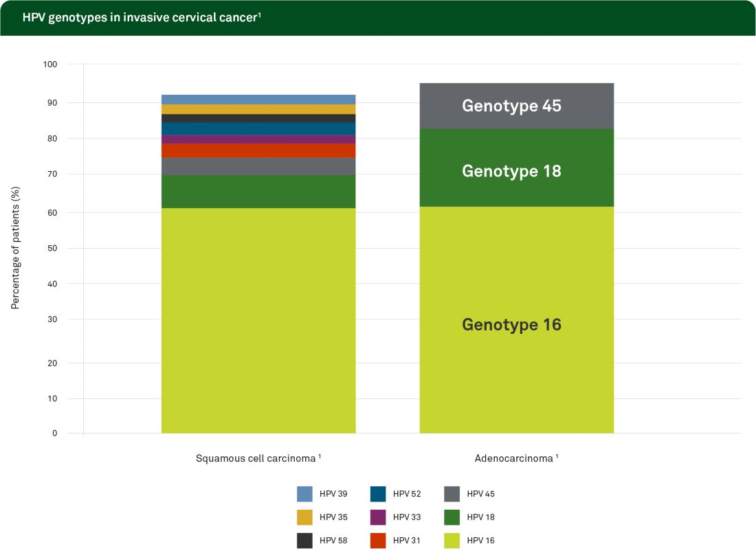
Task: Click the HPV 45 legend color swatch
Action: [x=452, y=494]
